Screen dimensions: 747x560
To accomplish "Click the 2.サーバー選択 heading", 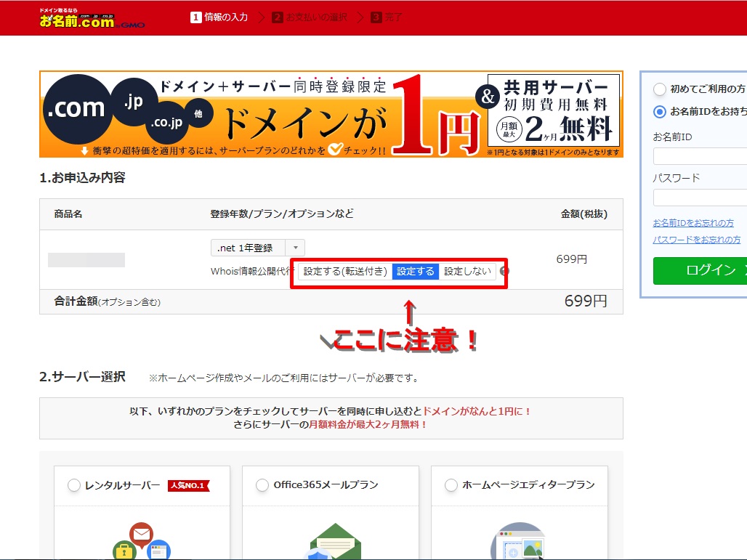I will coord(82,377).
